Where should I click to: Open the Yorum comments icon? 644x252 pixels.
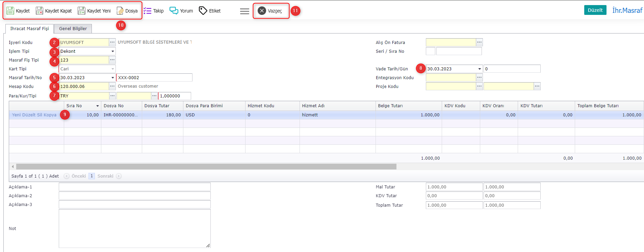pyautogui.click(x=181, y=11)
